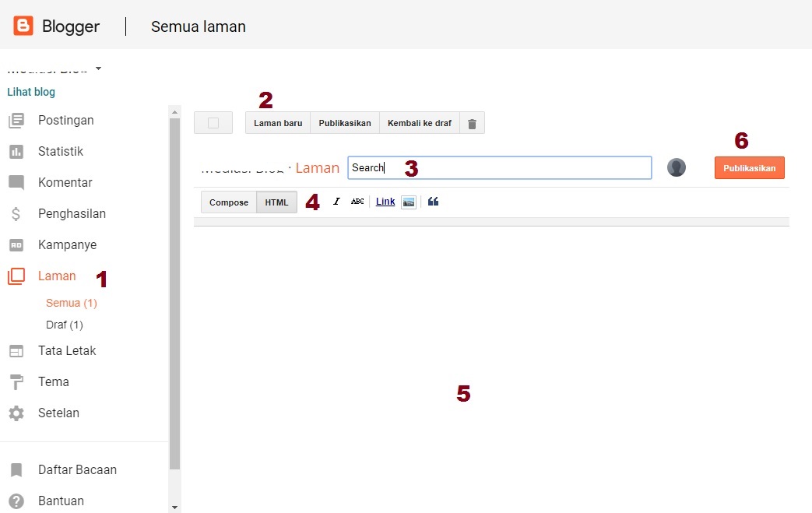812x513 pixels.
Task: Click the user profile avatar
Action: pyautogui.click(x=677, y=167)
